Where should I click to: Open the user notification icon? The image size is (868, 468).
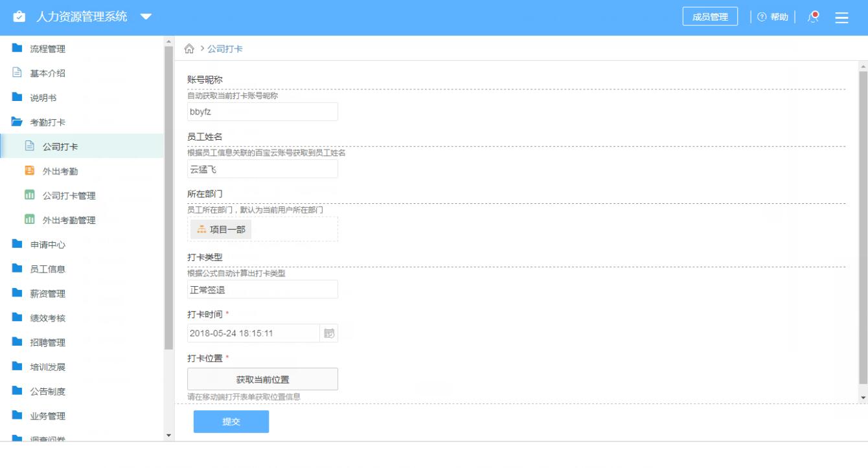(x=814, y=17)
